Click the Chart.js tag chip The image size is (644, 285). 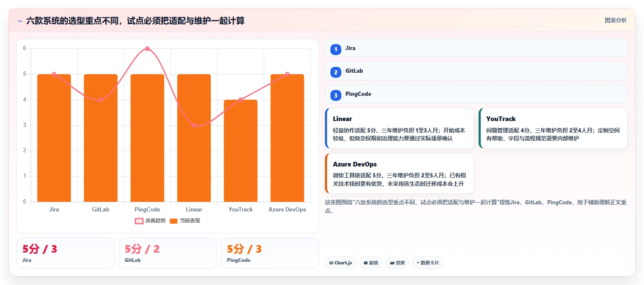[x=340, y=263]
